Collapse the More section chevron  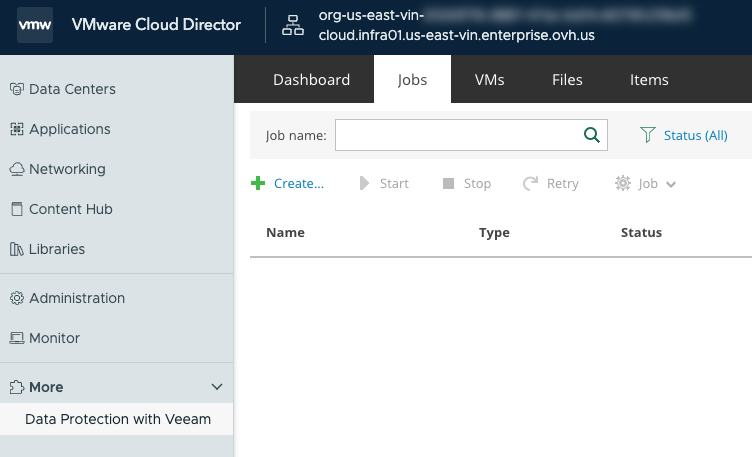pos(217,387)
